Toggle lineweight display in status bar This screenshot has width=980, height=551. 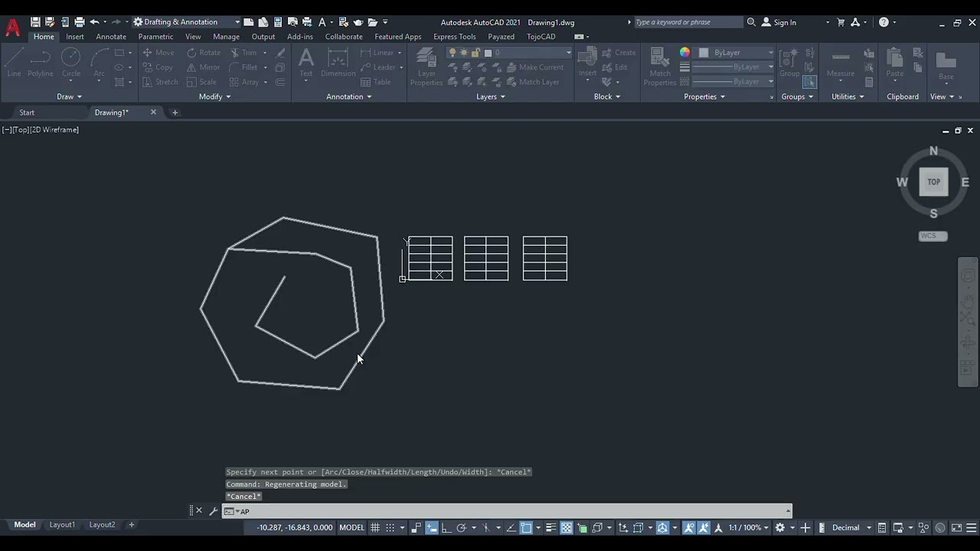pyautogui.click(x=551, y=527)
